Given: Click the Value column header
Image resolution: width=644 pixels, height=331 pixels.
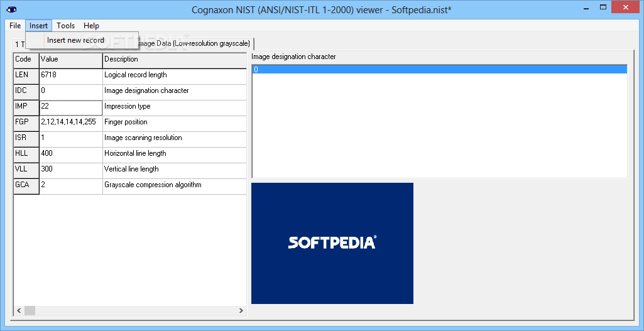Looking at the screenshot, I should [71, 60].
